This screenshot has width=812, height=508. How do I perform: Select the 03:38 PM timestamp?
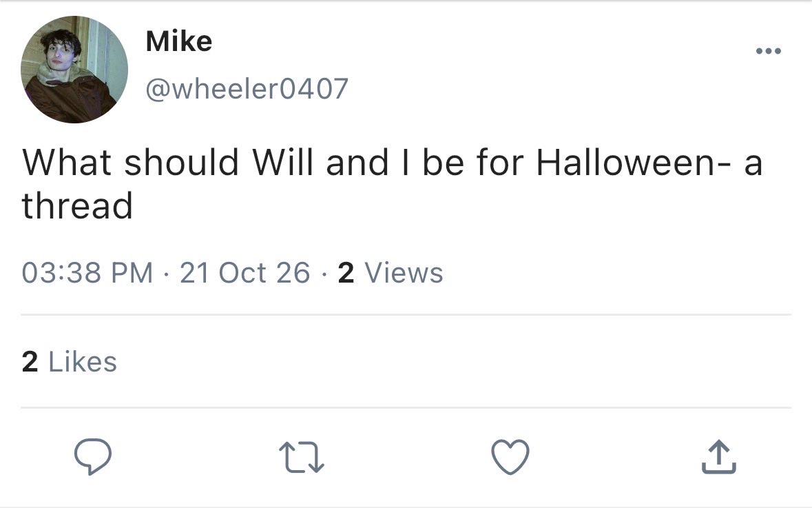pos(87,273)
